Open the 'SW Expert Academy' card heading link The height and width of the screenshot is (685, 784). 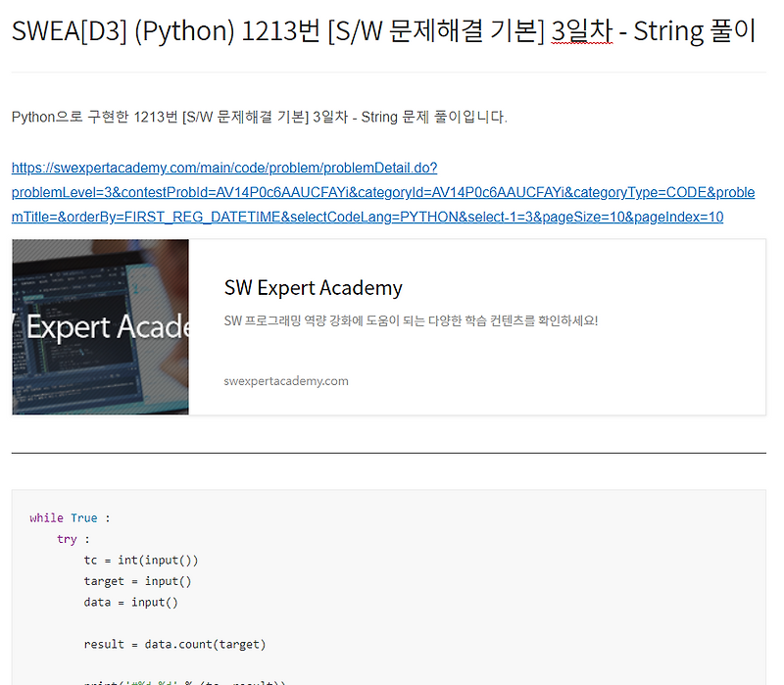point(312,288)
